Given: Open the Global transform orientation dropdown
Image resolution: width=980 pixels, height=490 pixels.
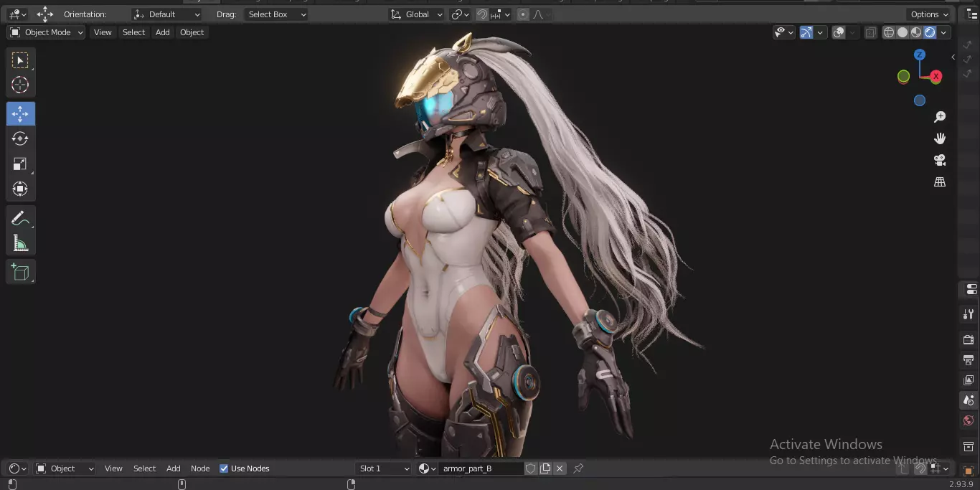Looking at the screenshot, I should pyautogui.click(x=416, y=14).
